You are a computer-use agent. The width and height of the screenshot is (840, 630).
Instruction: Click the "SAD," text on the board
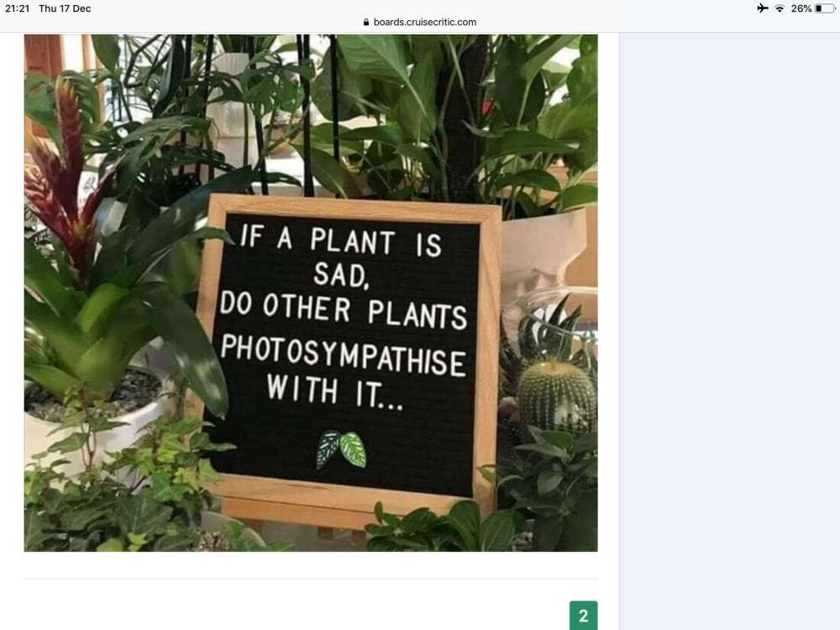[x=341, y=275]
